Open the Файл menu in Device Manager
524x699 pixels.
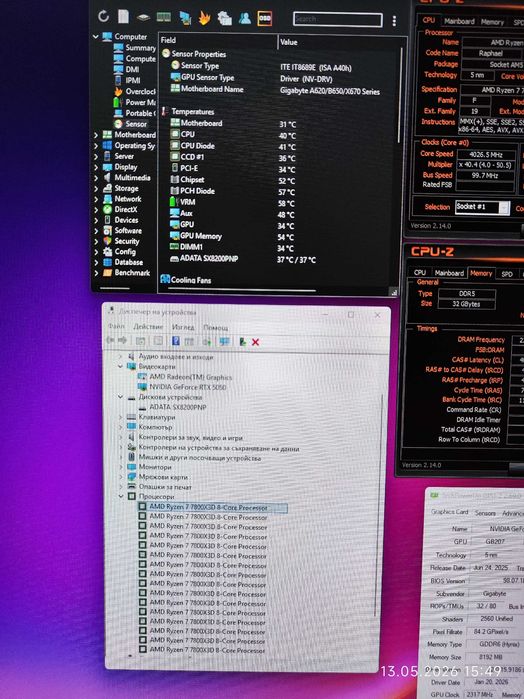point(116,326)
